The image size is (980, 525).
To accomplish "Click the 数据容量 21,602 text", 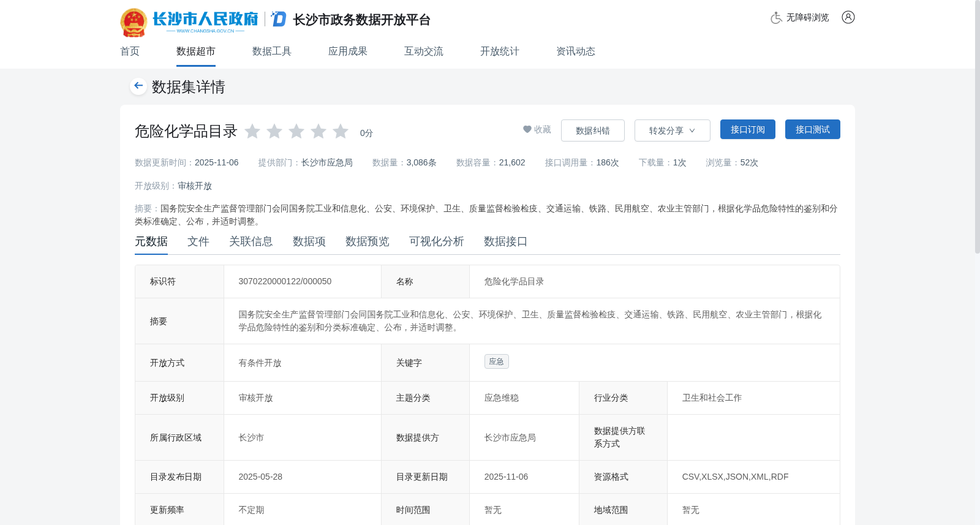I will tap(491, 162).
